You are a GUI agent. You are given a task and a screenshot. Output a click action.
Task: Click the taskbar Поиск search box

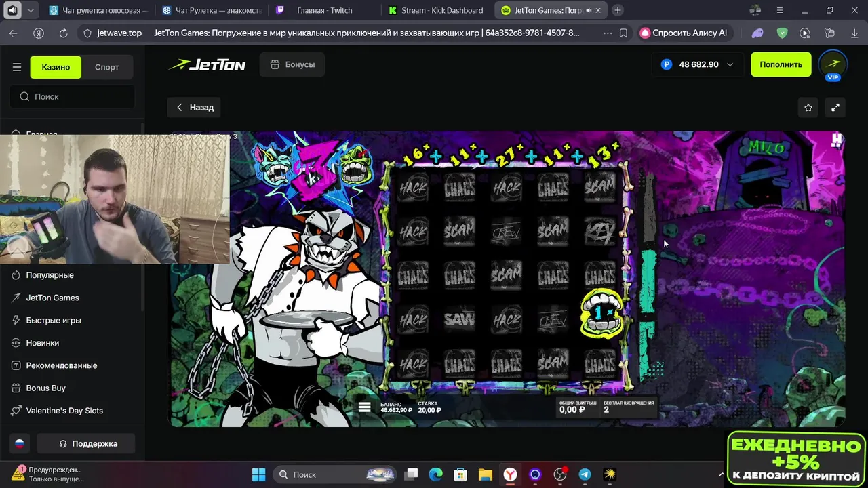335,474
